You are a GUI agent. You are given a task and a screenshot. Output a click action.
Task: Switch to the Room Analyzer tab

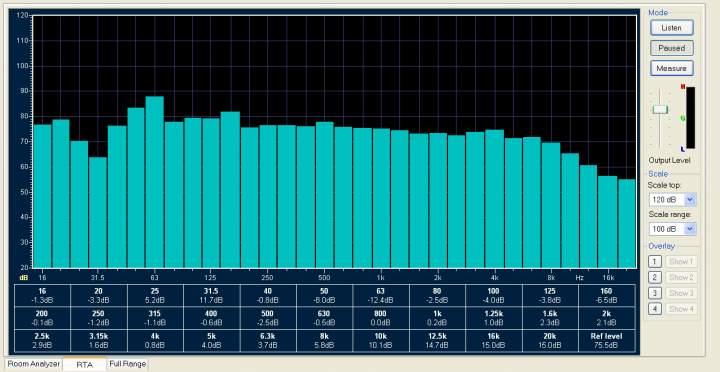[x=34, y=364]
